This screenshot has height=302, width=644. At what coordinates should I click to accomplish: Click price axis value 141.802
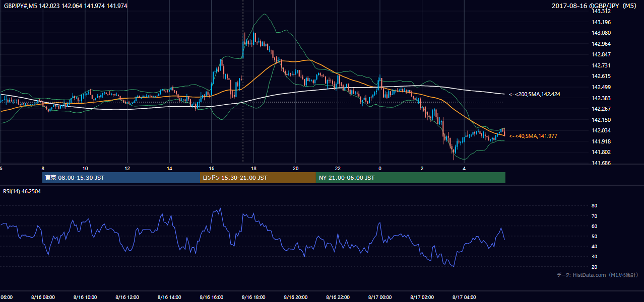coord(601,152)
